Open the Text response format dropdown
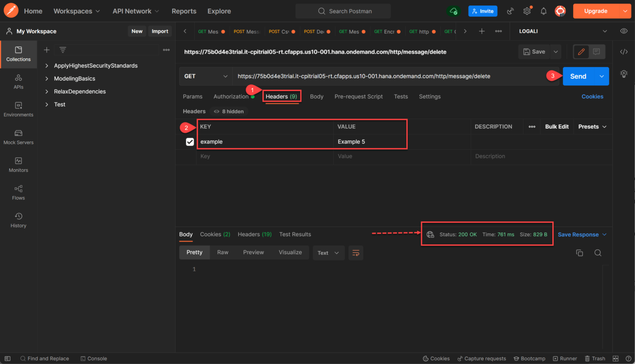 tap(329, 253)
